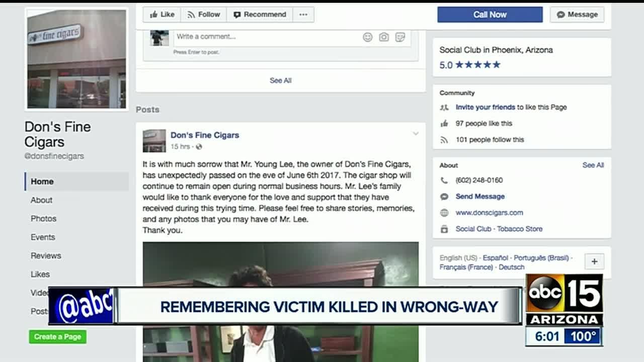
Task: Switch language to Português (Brasil)
Action: tap(541, 258)
